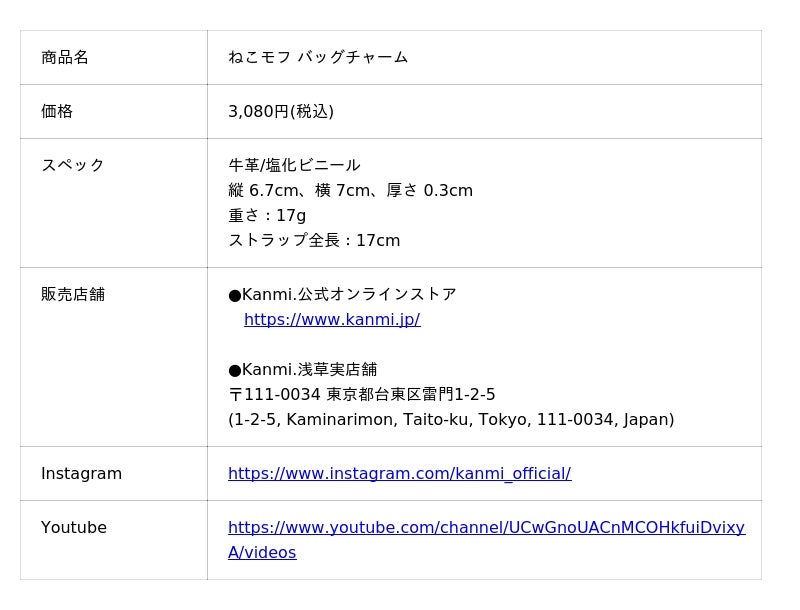
Task: Click the Youtube row label
Action: point(74,528)
